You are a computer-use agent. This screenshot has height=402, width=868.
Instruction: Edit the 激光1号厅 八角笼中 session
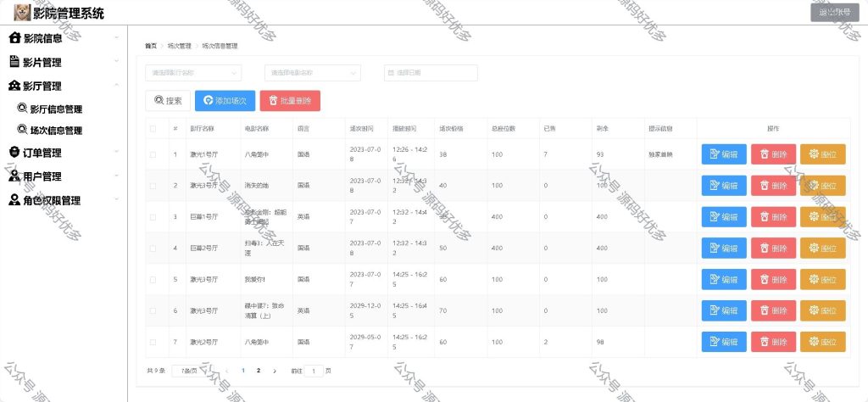point(724,154)
